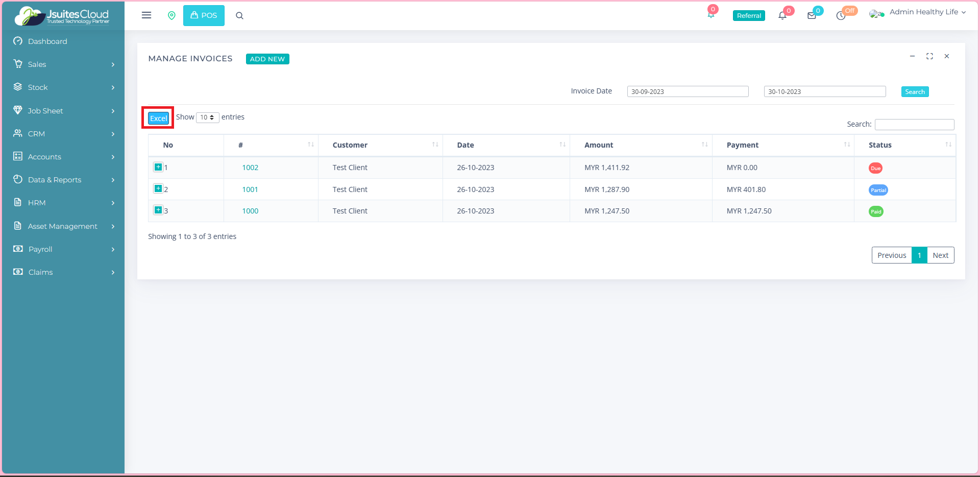980x477 pixels.
Task: Open the show entries dropdown
Action: click(x=207, y=117)
